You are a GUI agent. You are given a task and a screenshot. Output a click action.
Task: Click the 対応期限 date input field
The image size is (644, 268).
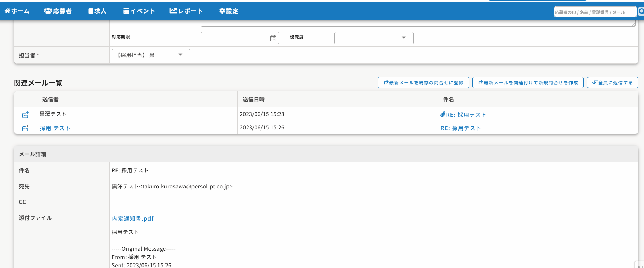click(234, 38)
